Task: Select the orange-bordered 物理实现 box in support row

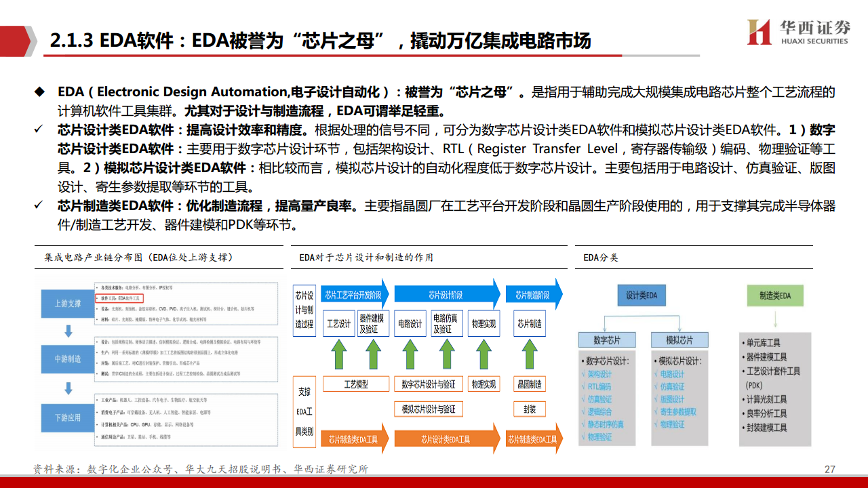Action: (484, 384)
